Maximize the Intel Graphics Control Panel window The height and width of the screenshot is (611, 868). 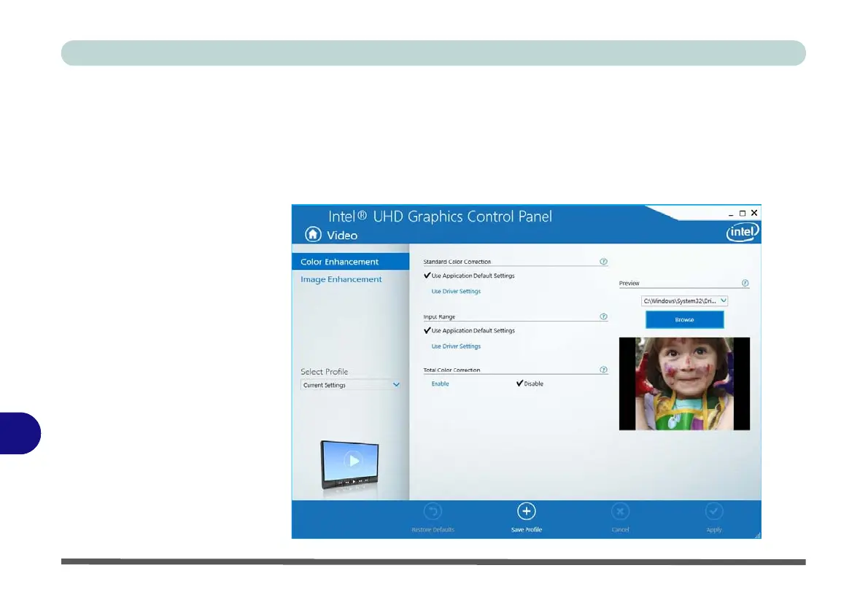click(743, 213)
